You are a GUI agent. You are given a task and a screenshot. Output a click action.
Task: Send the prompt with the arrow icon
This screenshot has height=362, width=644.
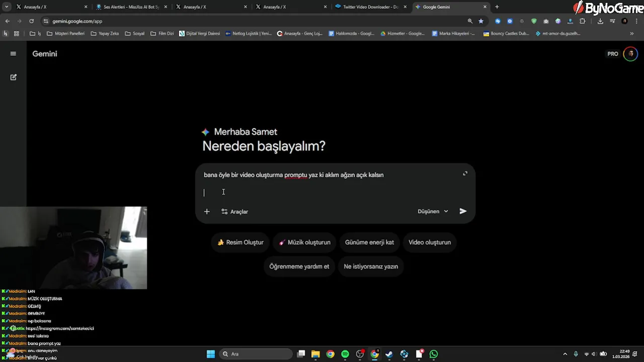[463, 211]
